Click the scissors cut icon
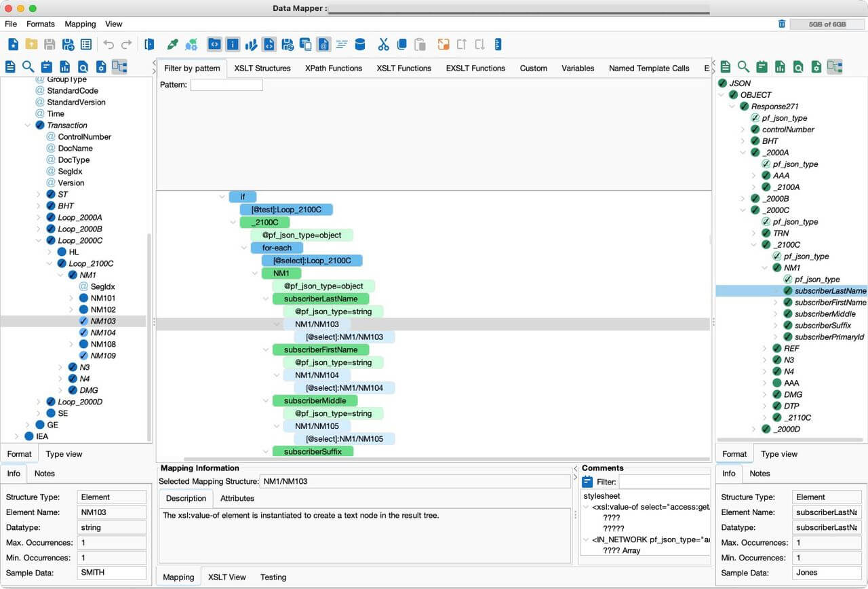 (384, 44)
